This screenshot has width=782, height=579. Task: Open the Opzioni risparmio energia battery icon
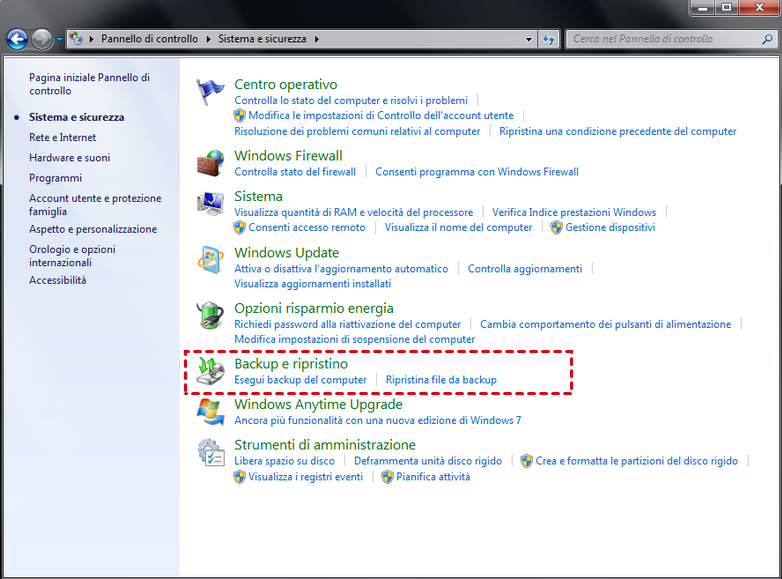(x=210, y=315)
